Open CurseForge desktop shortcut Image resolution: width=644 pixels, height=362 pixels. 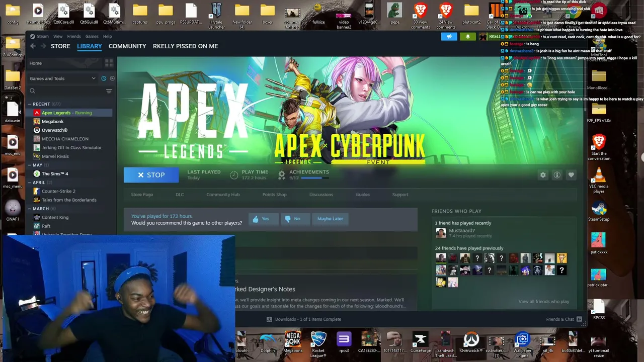point(421,342)
